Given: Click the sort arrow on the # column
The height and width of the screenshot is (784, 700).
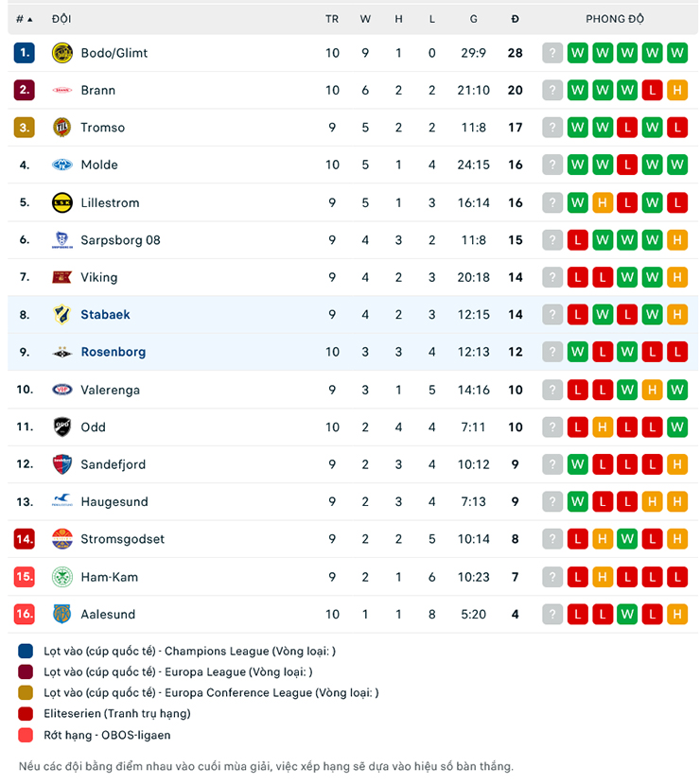Looking at the screenshot, I should (26, 18).
